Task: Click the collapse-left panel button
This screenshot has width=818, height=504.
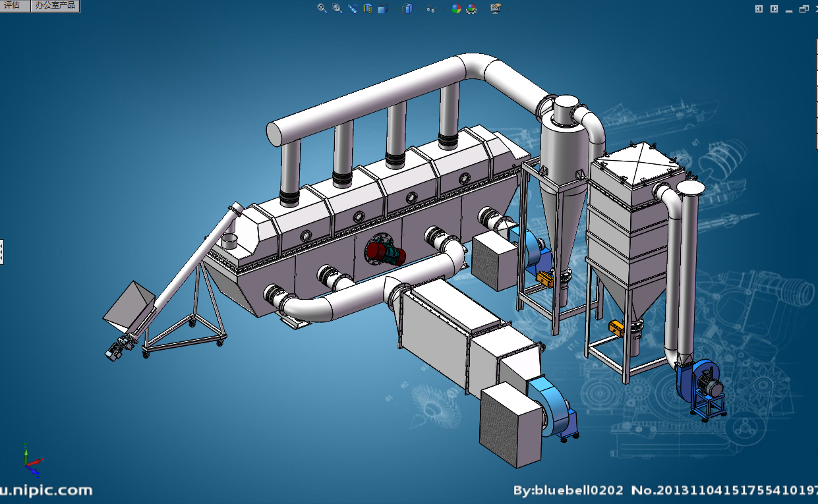Action: tap(759, 9)
